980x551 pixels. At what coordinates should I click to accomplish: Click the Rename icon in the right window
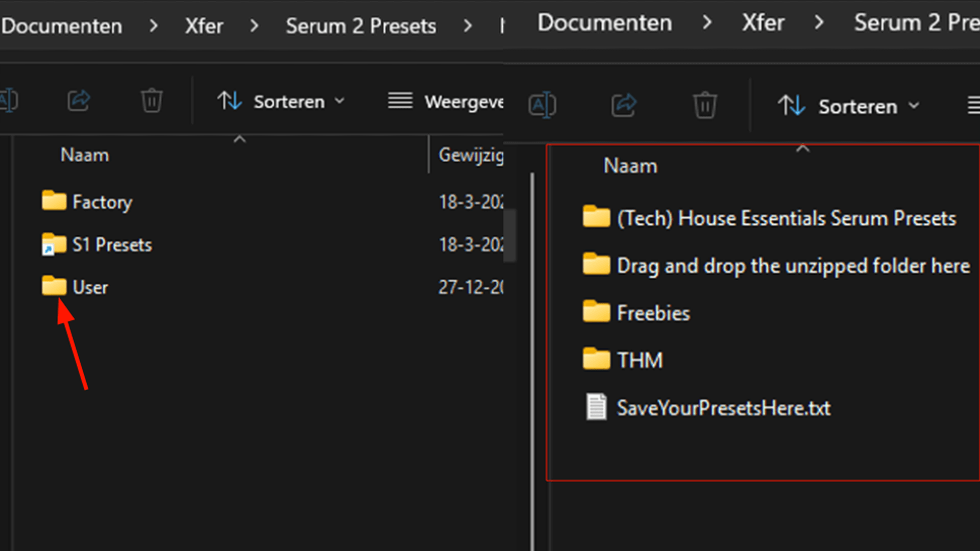tap(542, 105)
